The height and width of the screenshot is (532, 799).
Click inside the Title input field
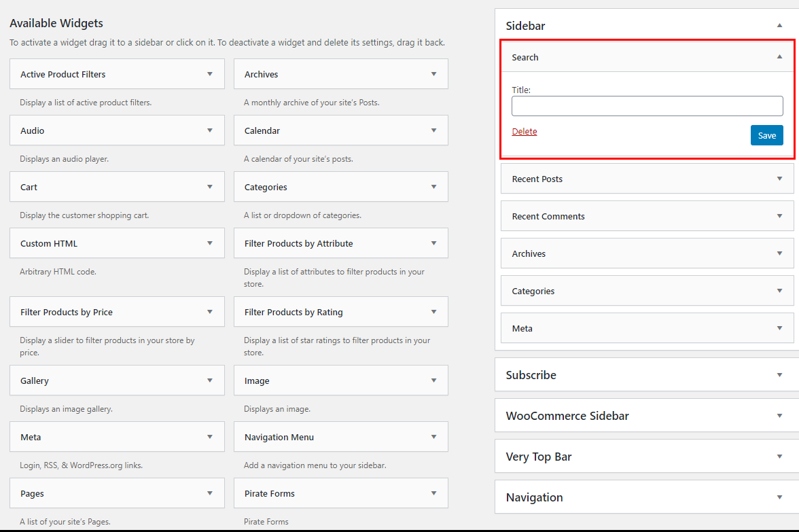(647, 106)
